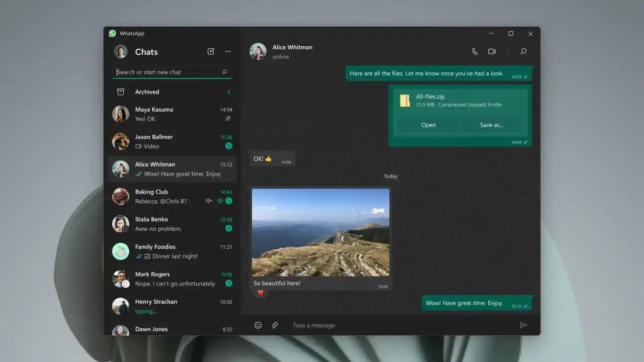Screen dimensions: 644x362
Task: Search within the Alice Whitman conversation
Action: 523,51
